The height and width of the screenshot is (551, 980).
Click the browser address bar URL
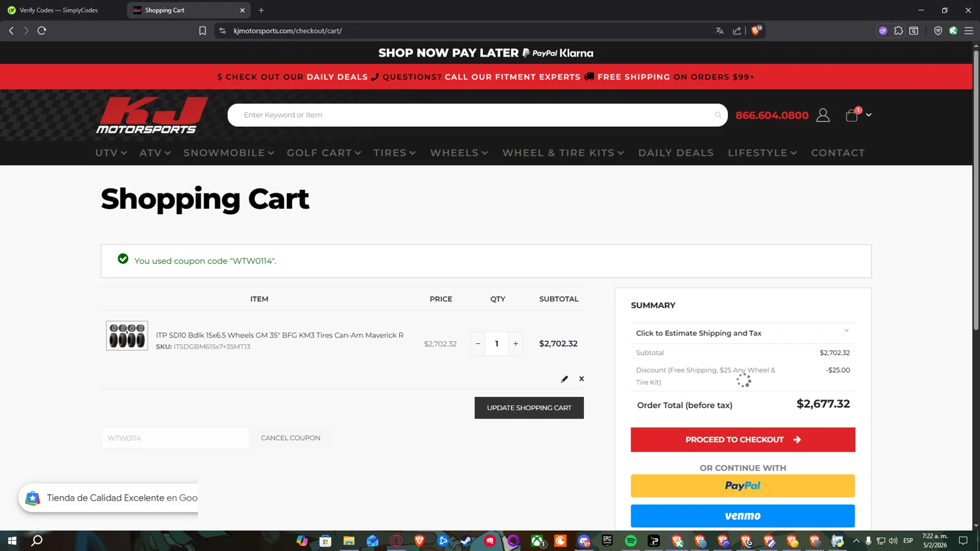[287, 31]
